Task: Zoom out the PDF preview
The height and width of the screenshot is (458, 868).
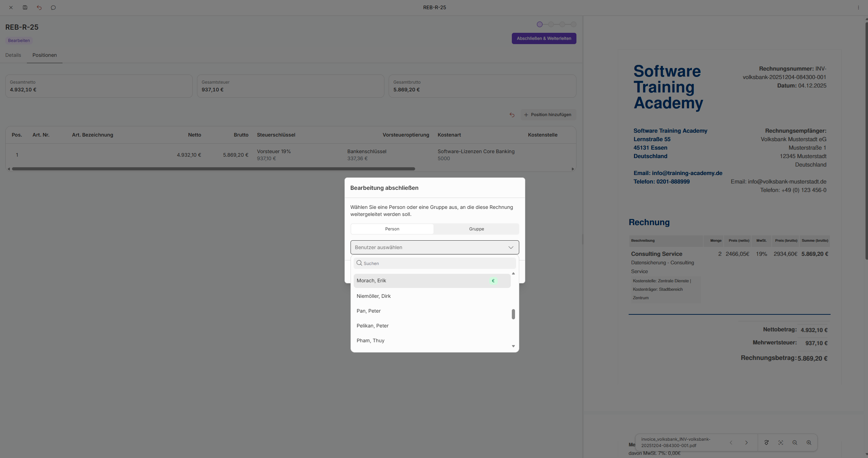Action: click(795, 442)
